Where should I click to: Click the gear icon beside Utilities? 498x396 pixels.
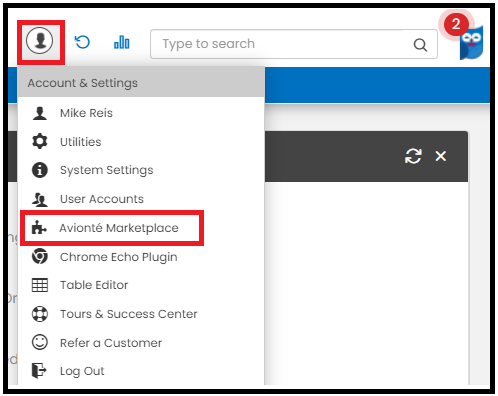pyautogui.click(x=40, y=141)
